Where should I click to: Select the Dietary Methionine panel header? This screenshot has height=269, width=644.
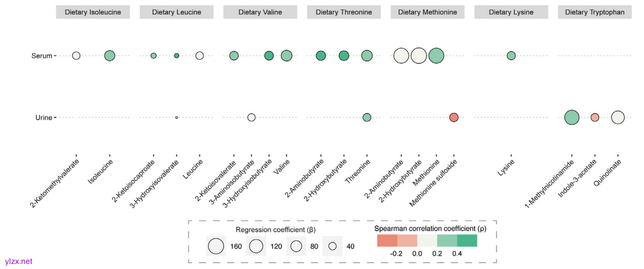pos(428,12)
